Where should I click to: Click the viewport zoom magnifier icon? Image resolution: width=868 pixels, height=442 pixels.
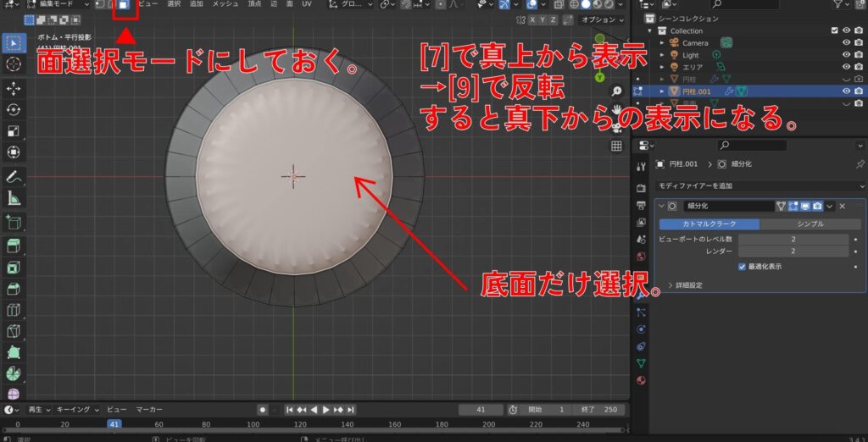click(617, 91)
